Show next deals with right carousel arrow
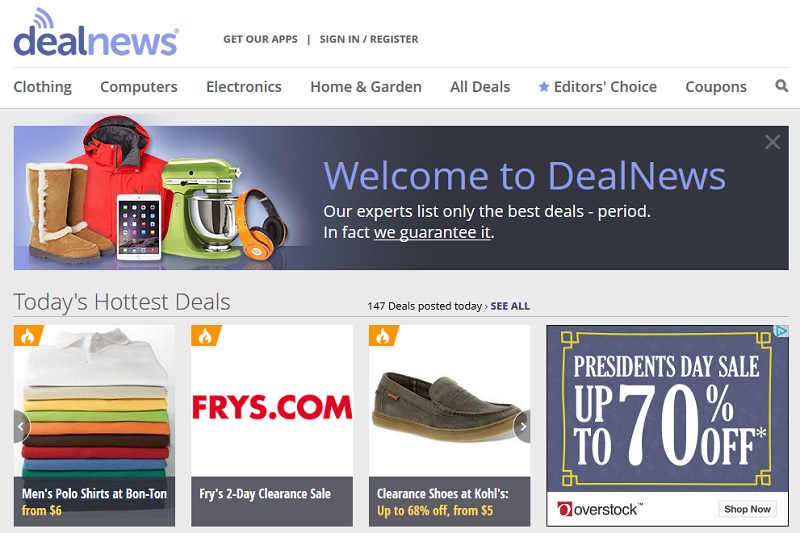Image resolution: width=800 pixels, height=533 pixels. click(522, 426)
